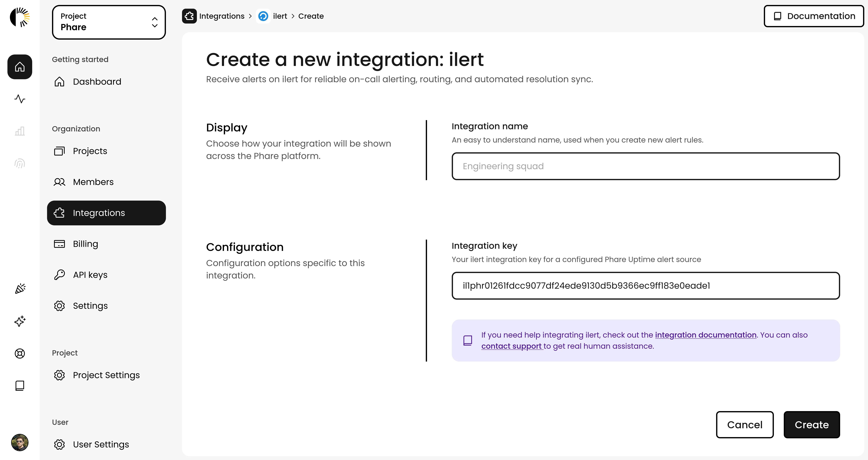Open the what's new party popper icon
The width and height of the screenshot is (868, 460).
20,289
